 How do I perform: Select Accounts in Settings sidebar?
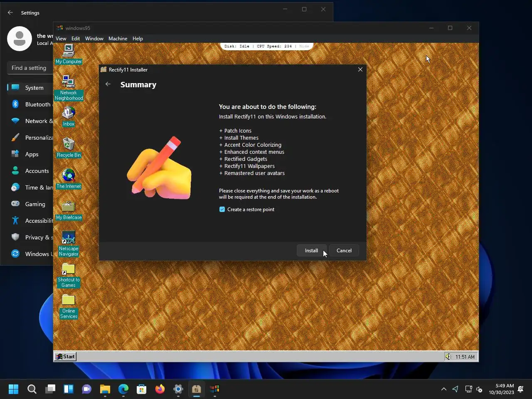pyautogui.click(x=30, y=171)
